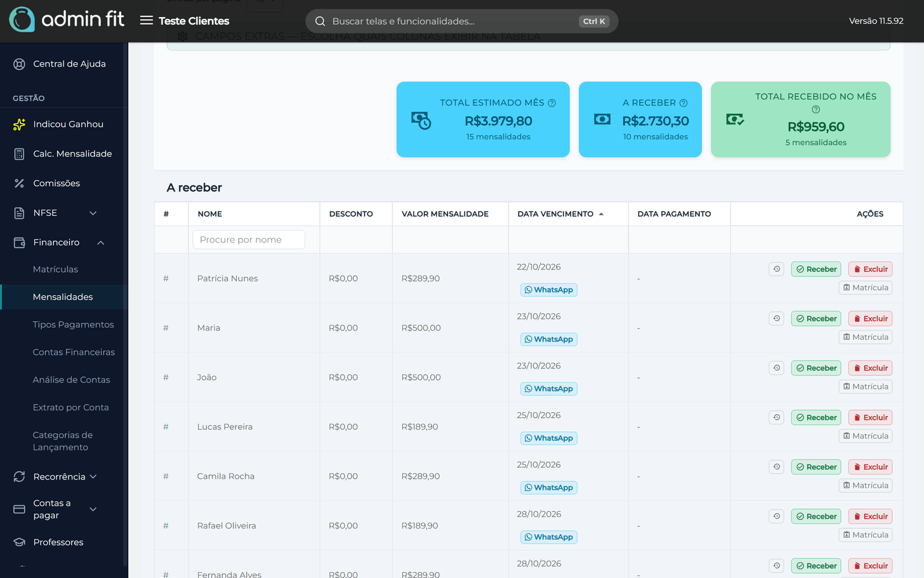This screenshot has height=578, width=924.
Task: Open Análise de Contas menu item
Action: [71, 380]
